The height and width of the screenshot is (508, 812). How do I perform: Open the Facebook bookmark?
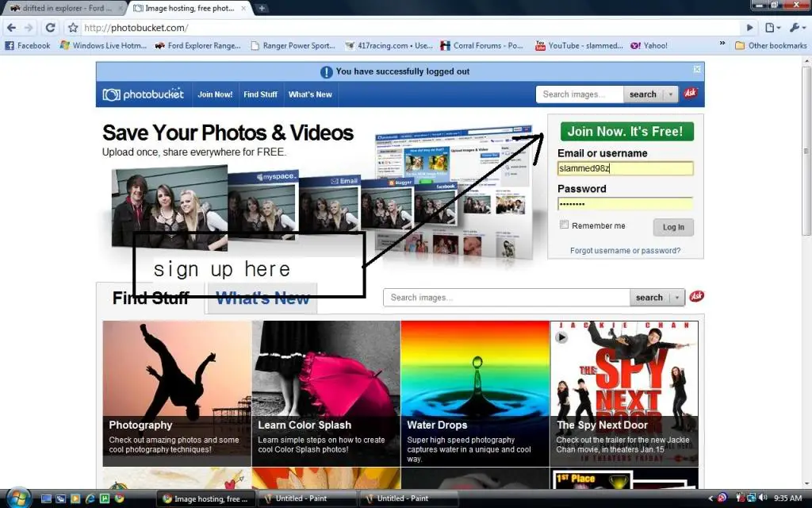tap(28, 45)
